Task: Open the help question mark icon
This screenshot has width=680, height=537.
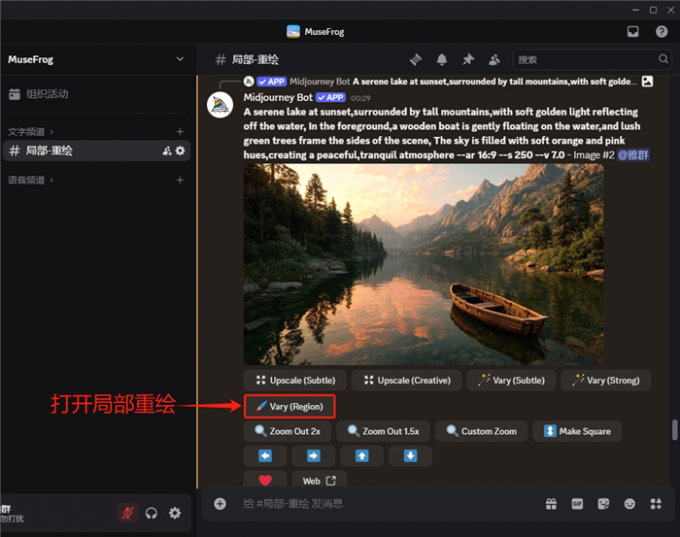Action: click(x=661, y=32)
